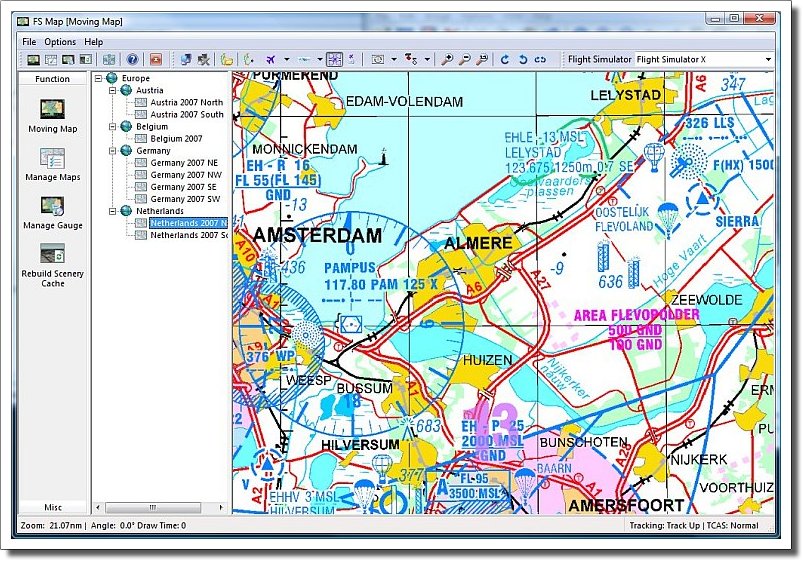Click the light blue aircraft toolbar icon

[304, 60]
